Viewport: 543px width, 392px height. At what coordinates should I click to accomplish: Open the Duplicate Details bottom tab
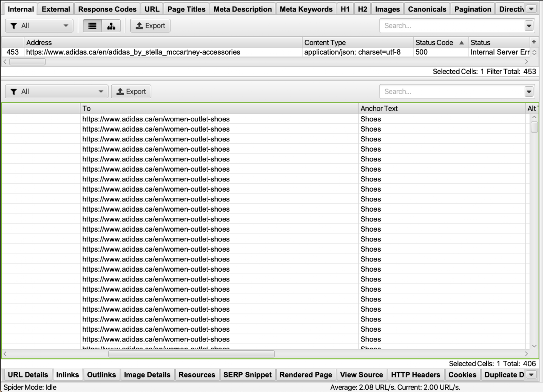tap(503, 375)
